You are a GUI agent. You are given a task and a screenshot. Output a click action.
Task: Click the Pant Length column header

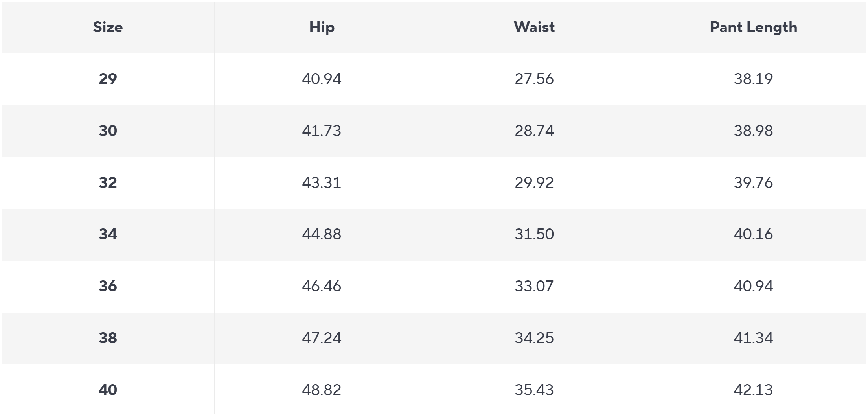(753, 27)
